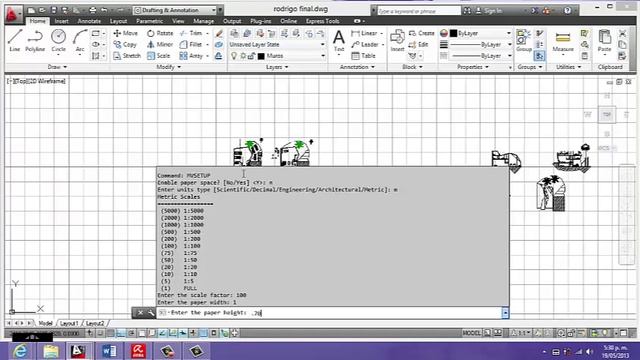Switch to the Annotate ribbon tab
The image size is (640, 360).
pyautogui.click(x=89, y=21)
